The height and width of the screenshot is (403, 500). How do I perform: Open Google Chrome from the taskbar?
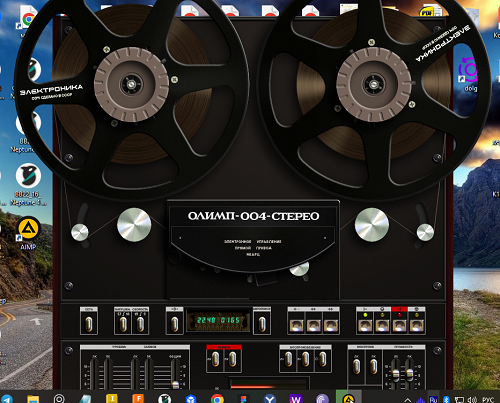tap(217, 399)
